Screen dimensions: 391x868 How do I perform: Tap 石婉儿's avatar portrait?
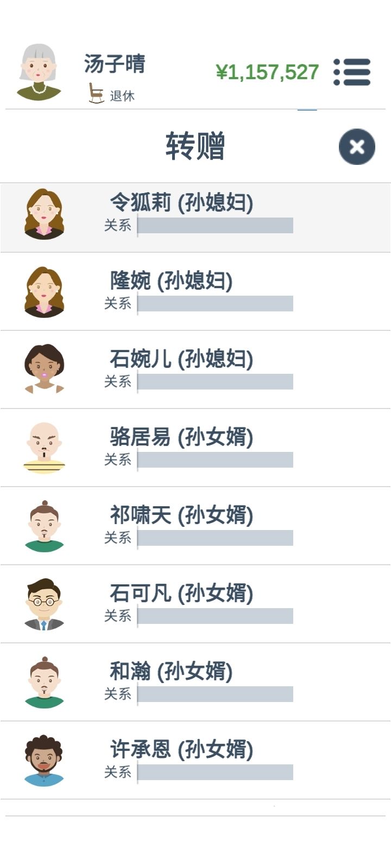coord(44,369)
